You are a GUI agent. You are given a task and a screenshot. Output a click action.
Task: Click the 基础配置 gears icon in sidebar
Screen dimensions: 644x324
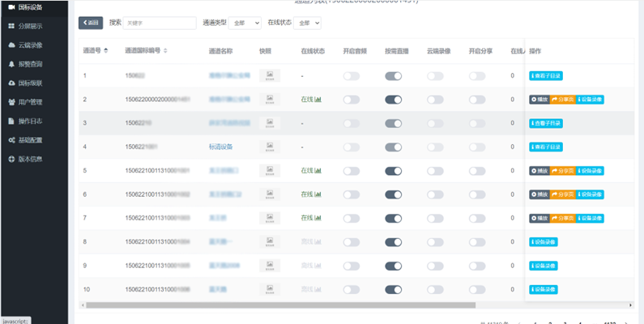[x=10, y=140]
